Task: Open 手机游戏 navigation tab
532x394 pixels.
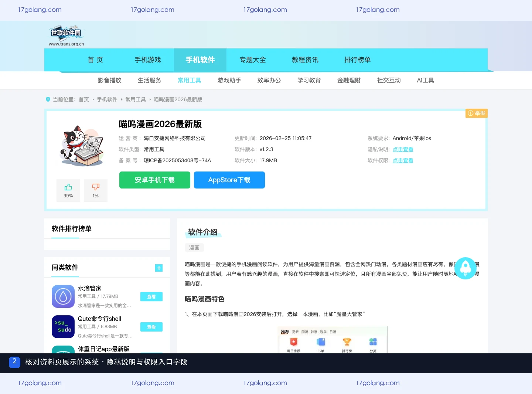Action: tap(148, 60)
